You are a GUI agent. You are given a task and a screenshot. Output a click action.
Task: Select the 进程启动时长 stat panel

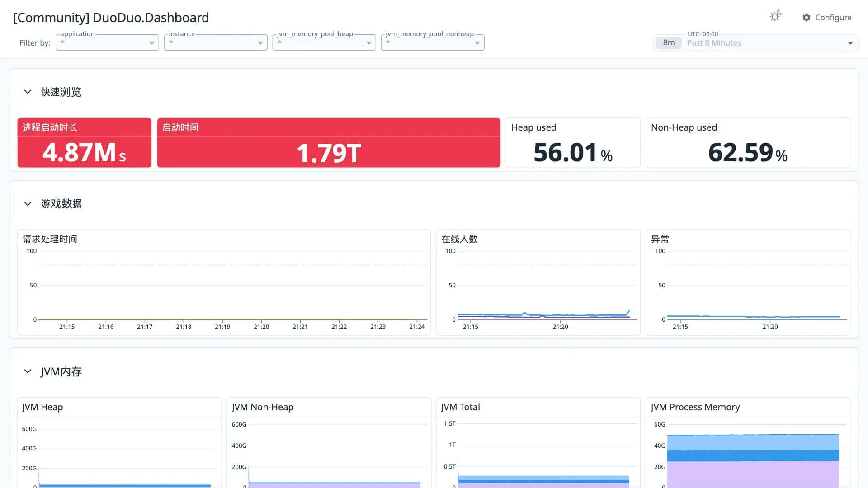coord(84,143)
